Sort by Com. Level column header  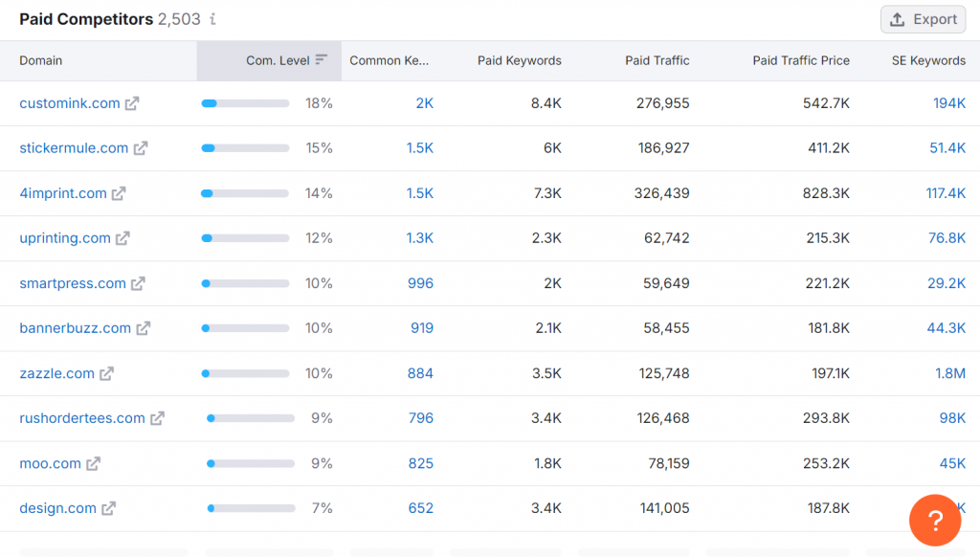pyautogui.click(x=278, y=60)
